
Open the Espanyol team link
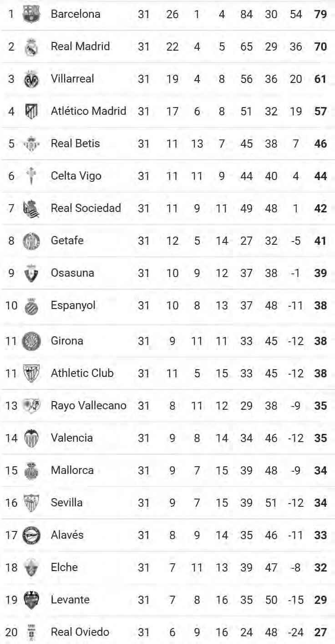[73, 305]
